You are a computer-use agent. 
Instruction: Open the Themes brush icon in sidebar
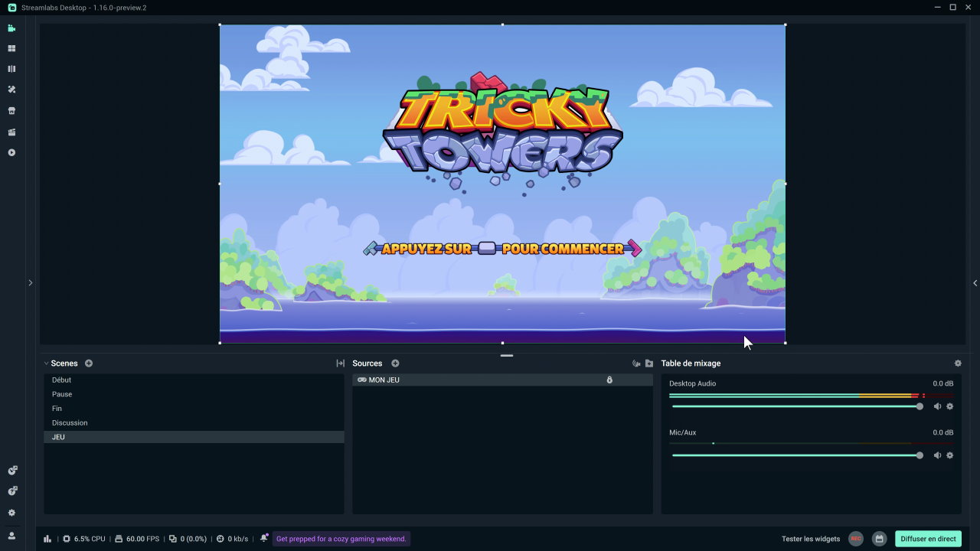coord(11,90)
